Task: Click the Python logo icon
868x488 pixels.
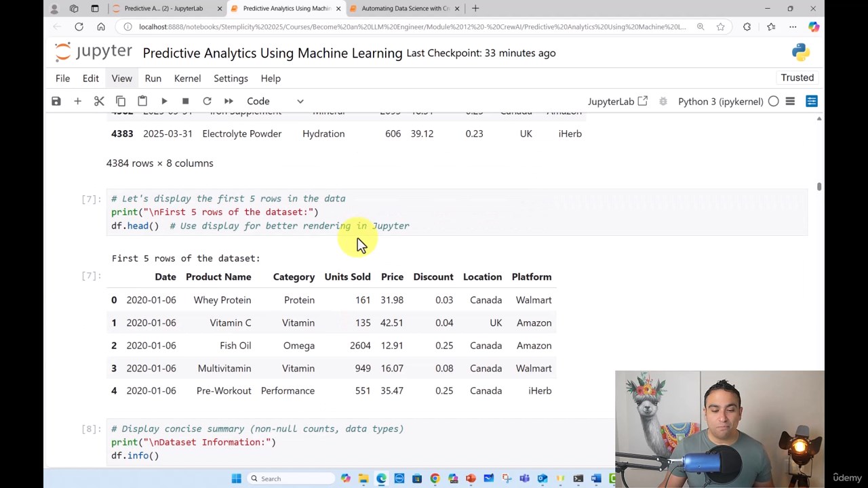Action: [x=801, y=52]
